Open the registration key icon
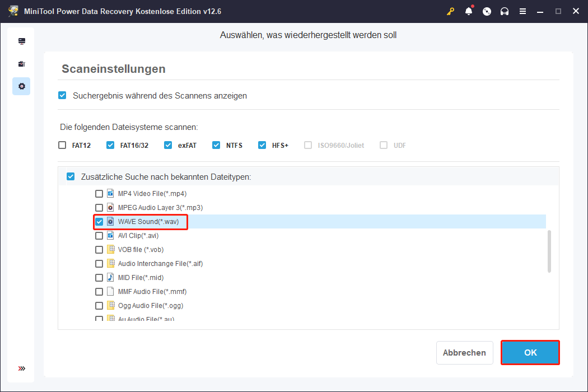This screenshot has width=588, height=392. point(450,11)
